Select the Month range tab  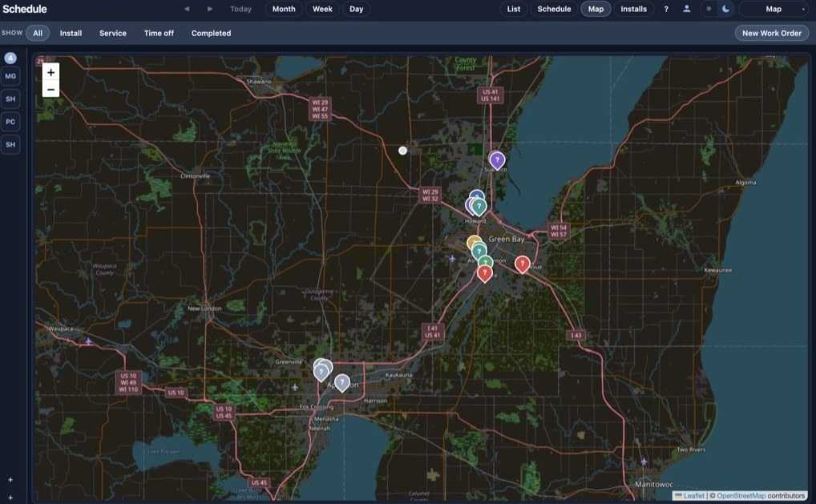284,9
